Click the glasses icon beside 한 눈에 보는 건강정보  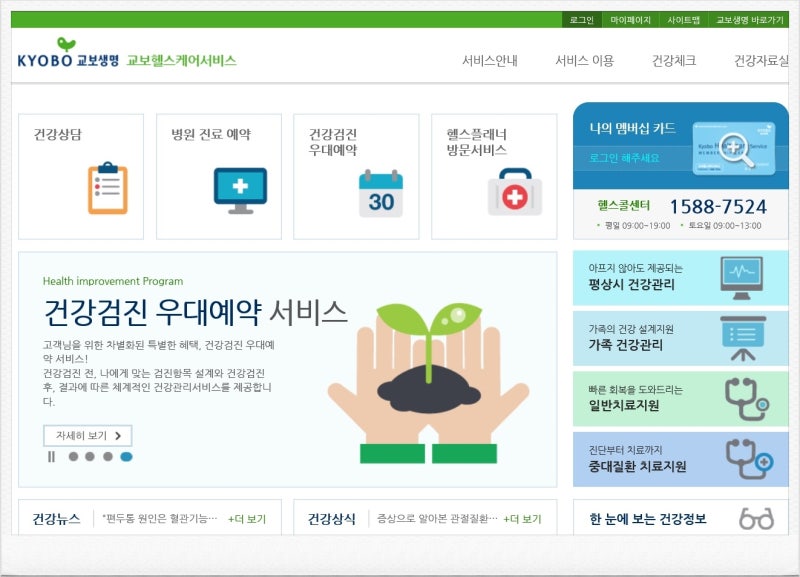[x=757, y=519]
